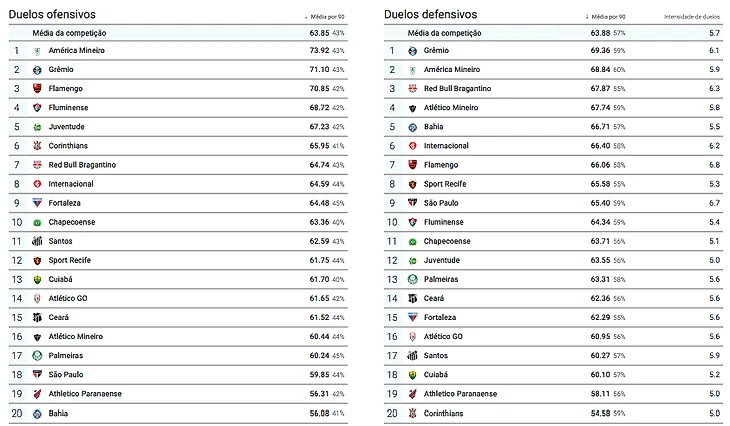This screenshot has width=730, height=426.
Task: Click the São Paulo crest in Duelos defensivos
Action: (412, 203)
